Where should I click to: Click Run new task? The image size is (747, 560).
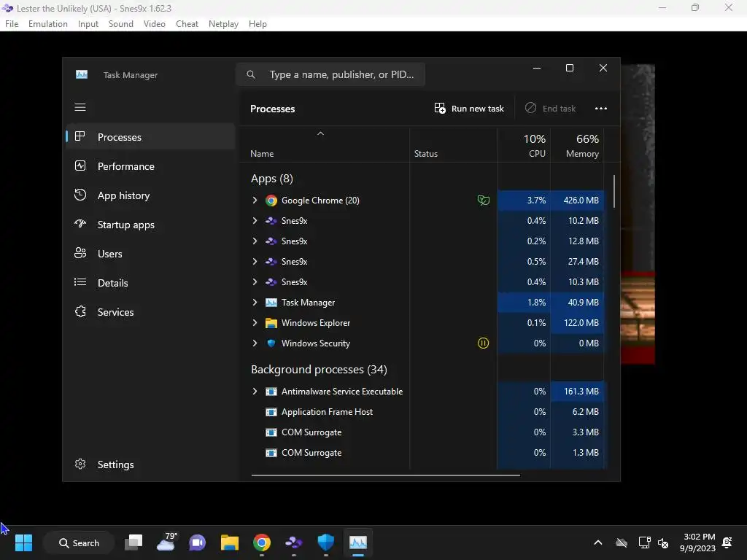click(x=469, y=109)
